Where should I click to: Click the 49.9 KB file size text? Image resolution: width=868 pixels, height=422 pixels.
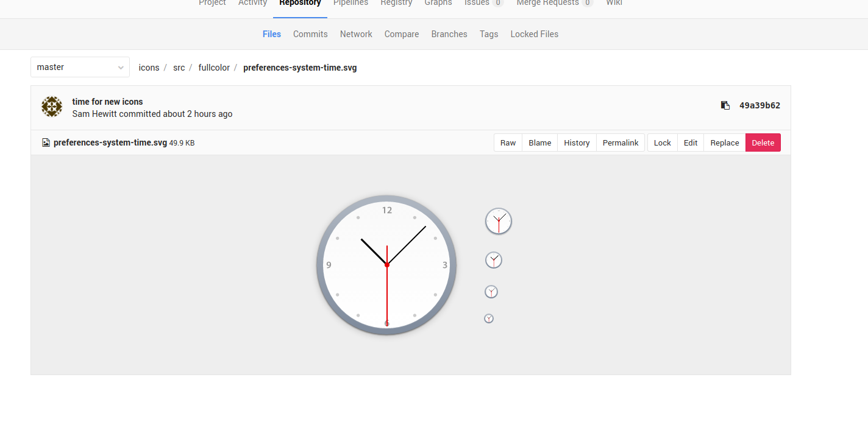pyautogui.click(x=182, y=143)
